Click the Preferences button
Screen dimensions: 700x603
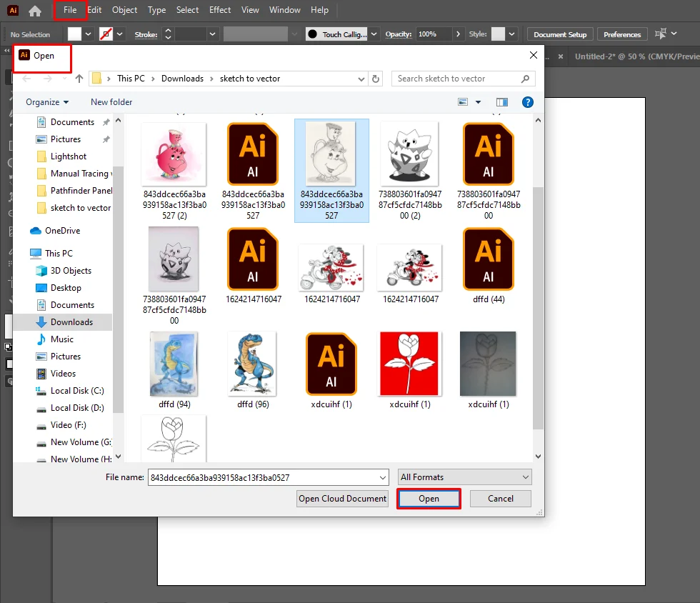pyautogui.click(x=622, y=34)
